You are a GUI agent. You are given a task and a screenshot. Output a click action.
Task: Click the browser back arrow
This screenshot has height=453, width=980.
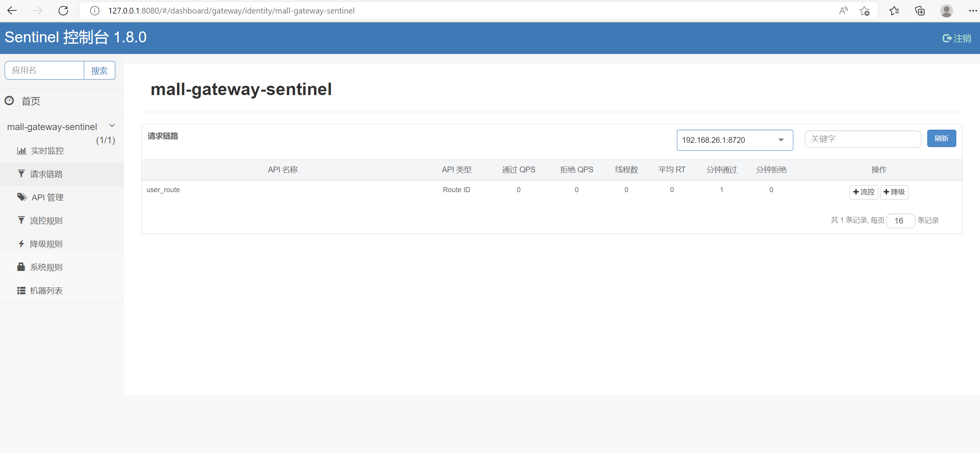(x=12, y=10)
